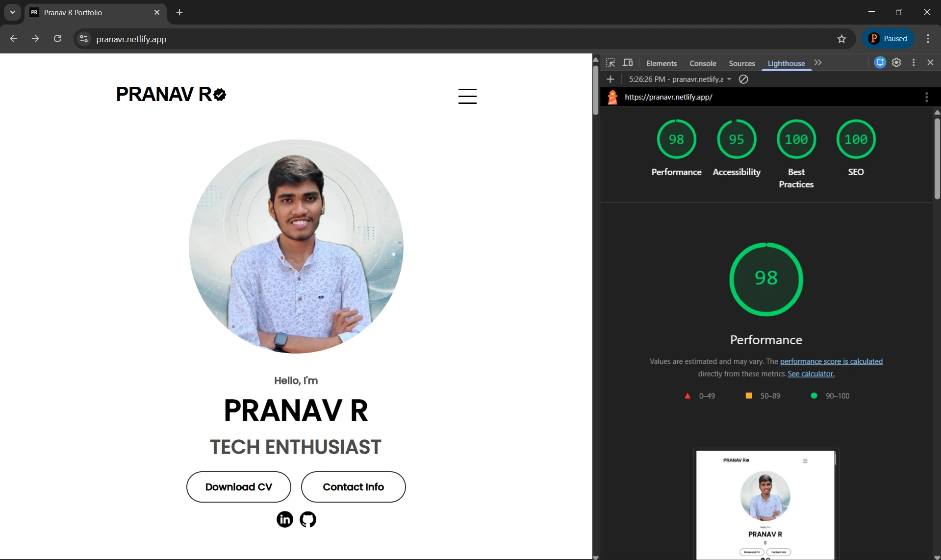Click the verified badge next to PRANAV R logo
The width and height of the screenshot is (941, 560).
pos(220,95)
